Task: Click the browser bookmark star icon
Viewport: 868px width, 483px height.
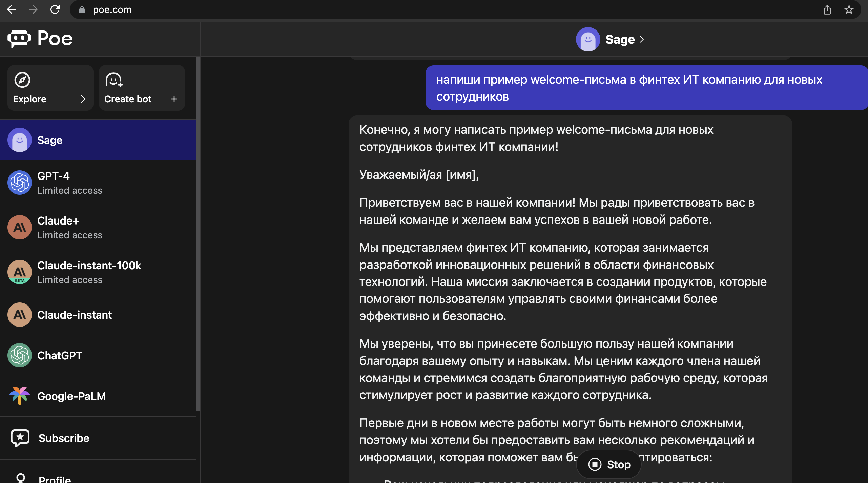Action: click(849, 10)
